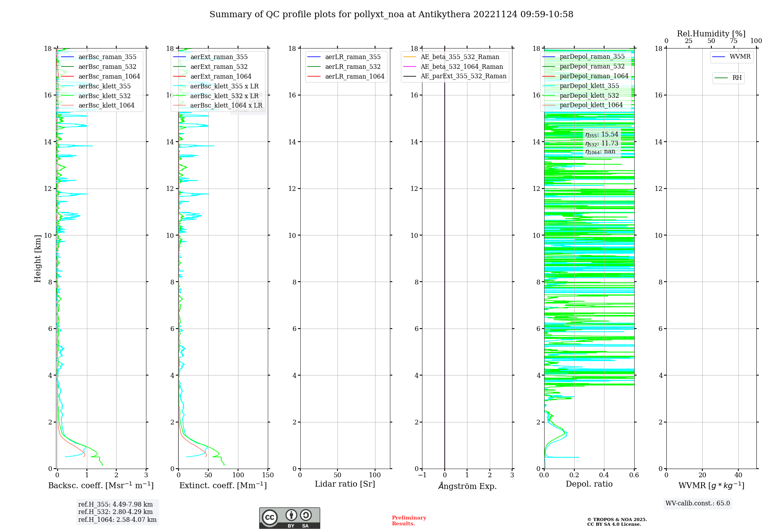Select AE_beta_355_532_Raman legend entry

pos(460,57)
